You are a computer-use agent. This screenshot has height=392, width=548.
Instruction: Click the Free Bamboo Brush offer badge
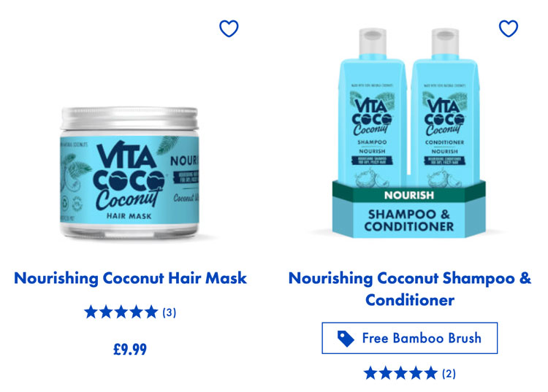(x=410, y=338)
